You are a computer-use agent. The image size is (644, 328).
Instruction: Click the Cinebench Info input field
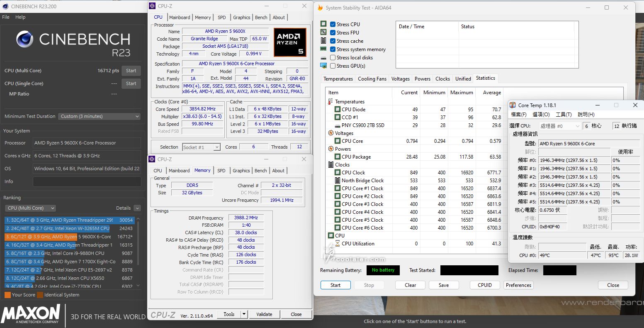click(x=87, y=181)
